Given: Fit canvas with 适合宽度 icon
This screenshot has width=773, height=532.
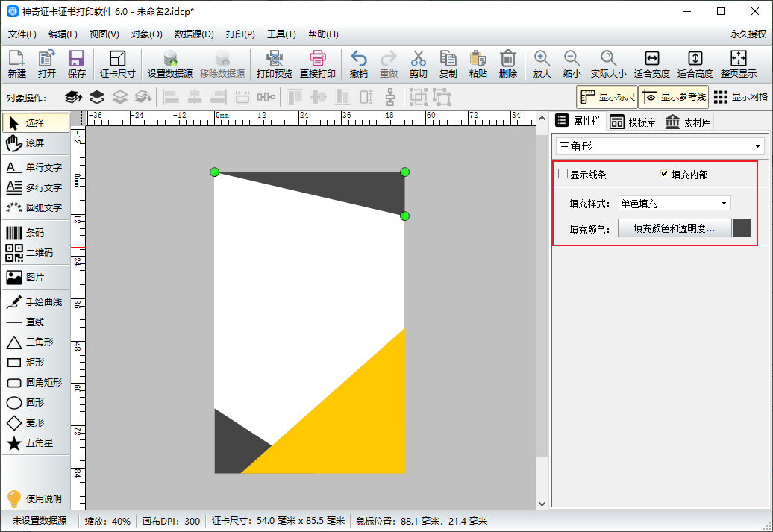Looking at the screenshot, I should [x=651, y=64].
